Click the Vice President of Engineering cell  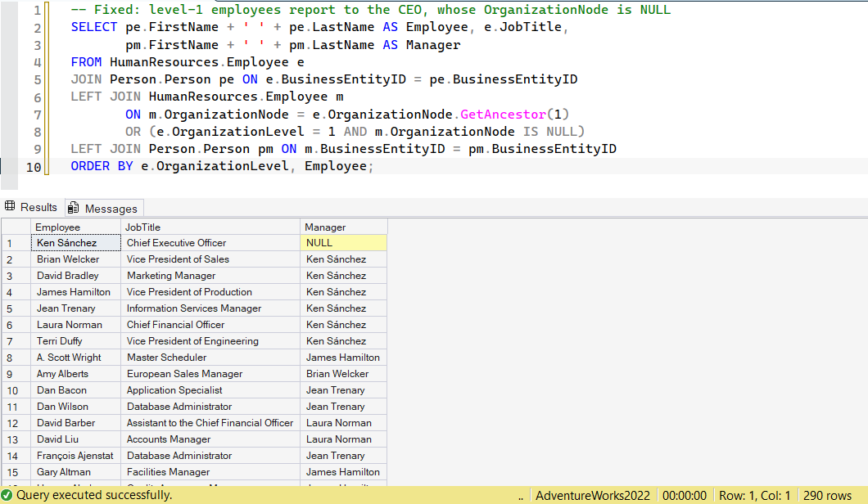pyautogui.click(x=210, y=341)
